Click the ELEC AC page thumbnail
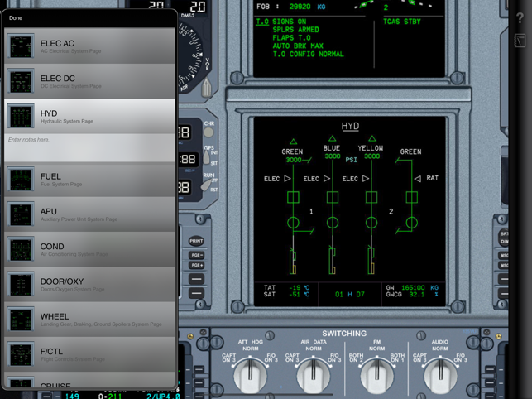 pyautogui.click(x=21, y=46)
